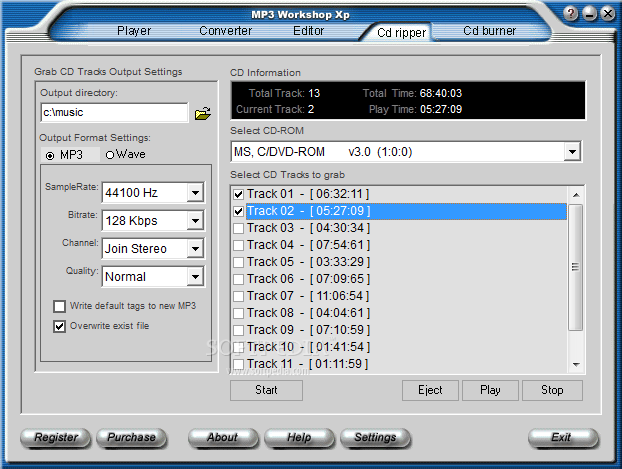Click the Start ripping button
This screenshot has height=469, width=622.
click(x=266, y=390)
